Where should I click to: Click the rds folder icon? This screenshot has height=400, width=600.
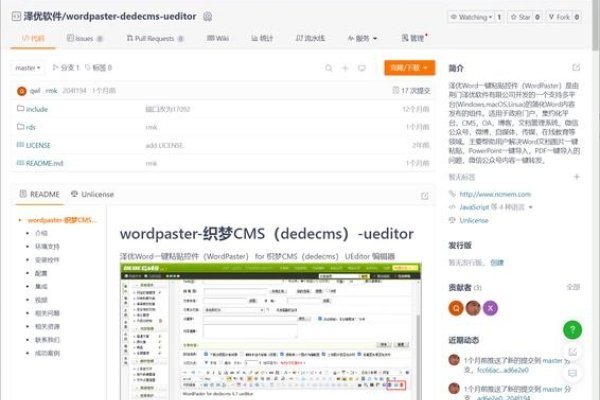[x=21, y=127]
